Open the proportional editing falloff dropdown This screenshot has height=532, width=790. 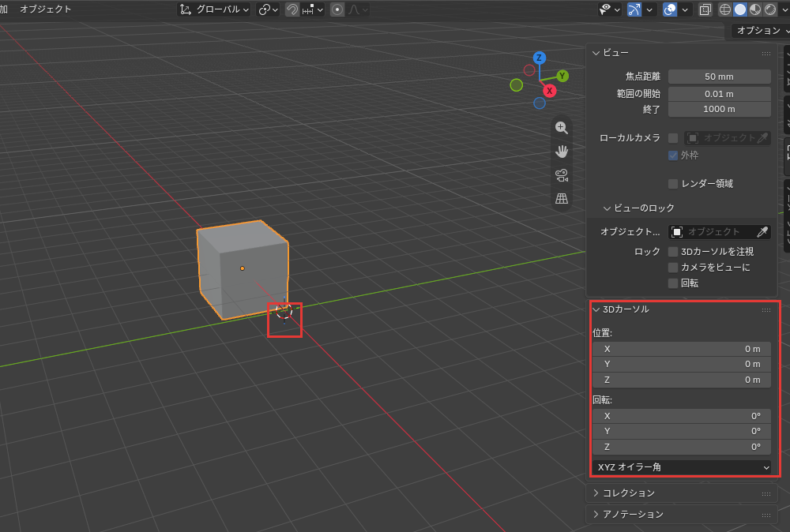point(358,9)
